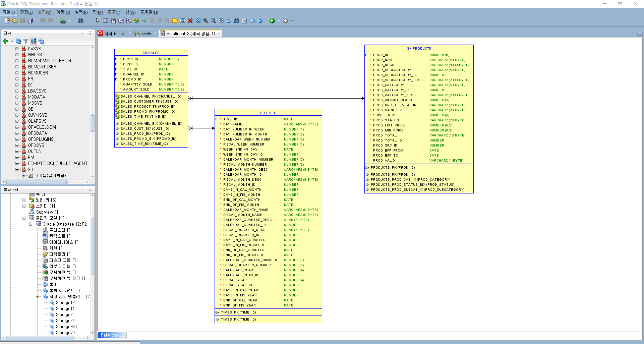
Task: Open the 도구(T) menu
Action: (x=114, y=12)
